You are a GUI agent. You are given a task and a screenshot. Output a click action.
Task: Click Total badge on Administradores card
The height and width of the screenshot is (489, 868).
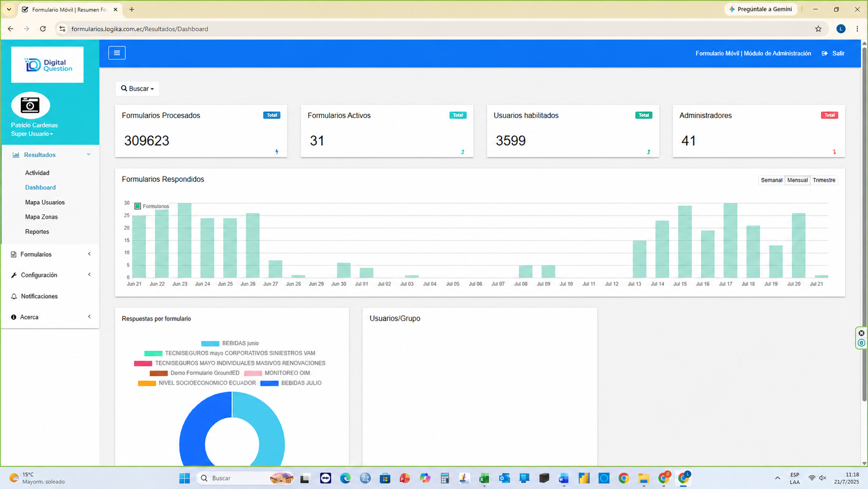(x=830, y=115)
